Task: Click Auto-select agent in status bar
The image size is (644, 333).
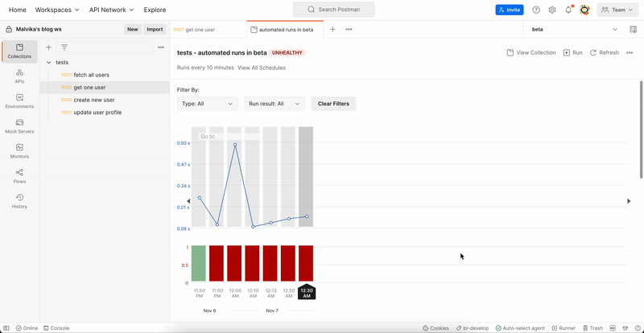Action: pyautogui.click(x=520, y=328)
